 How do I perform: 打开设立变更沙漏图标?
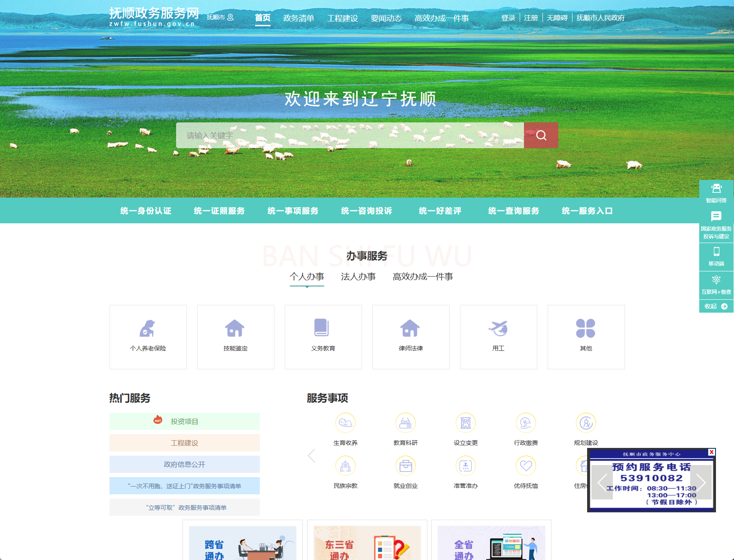tap(466, 423)
